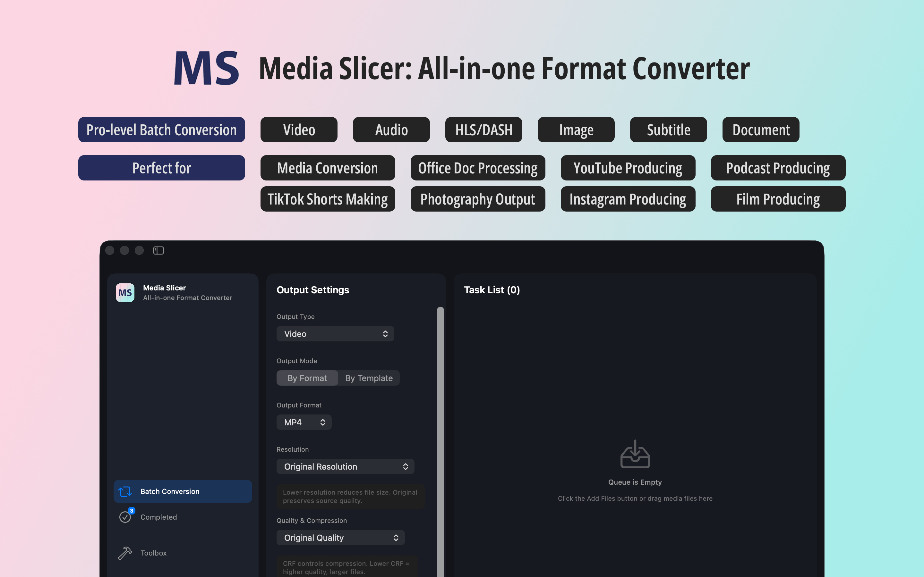Open the MP4 Output Format selector
924x577 pixels.
pyautogui.click(x=304, y=422)
